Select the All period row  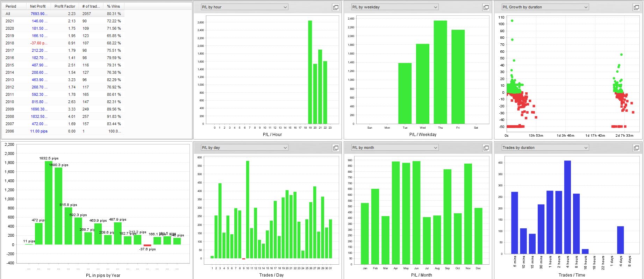click(63, 14)
